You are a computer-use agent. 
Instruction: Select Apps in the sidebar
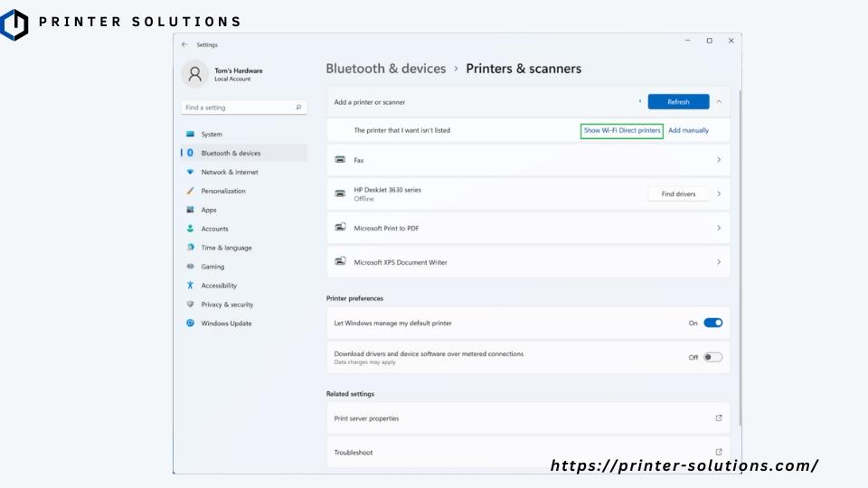pos(244,210)
